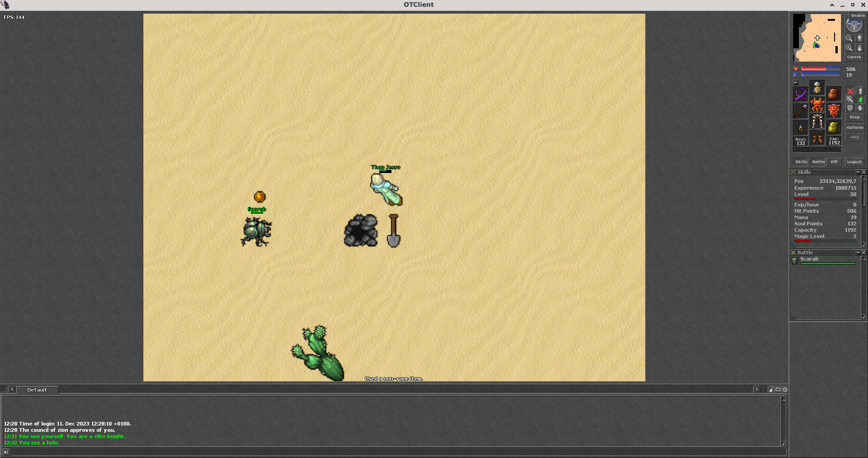Image resolution: width=868 pixels, height=458 pixels.
Task: Select the plate legs slot
Action: coord(817,121)
